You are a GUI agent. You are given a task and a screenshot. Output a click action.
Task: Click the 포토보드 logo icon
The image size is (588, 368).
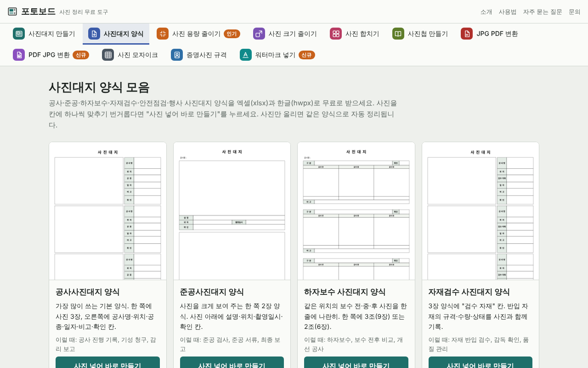(12, 11)
